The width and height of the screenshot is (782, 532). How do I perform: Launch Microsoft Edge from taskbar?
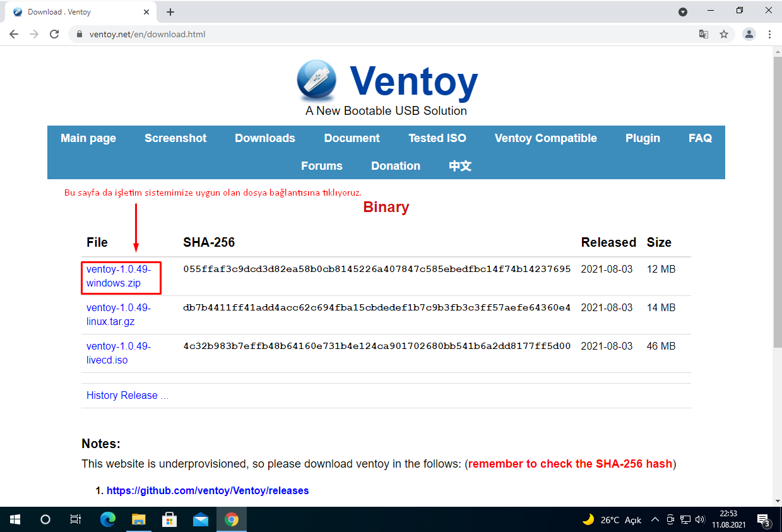[x=109, y=519]
